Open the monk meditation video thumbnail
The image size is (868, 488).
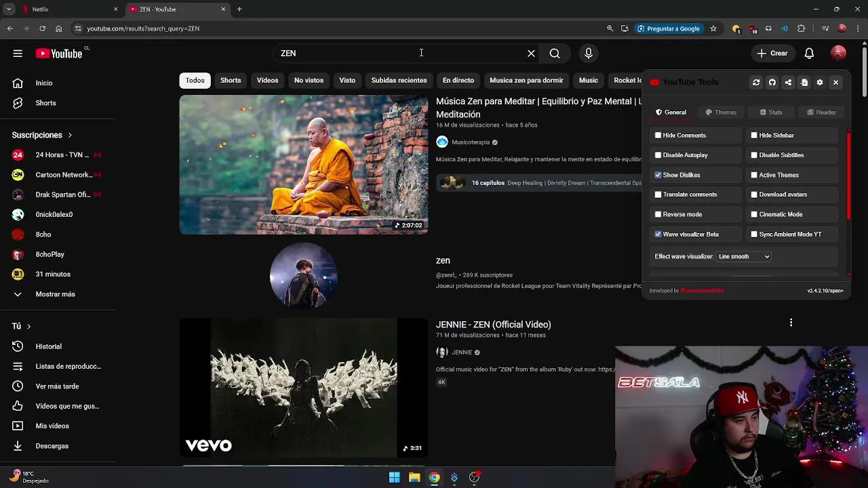[x=304, y=165]
